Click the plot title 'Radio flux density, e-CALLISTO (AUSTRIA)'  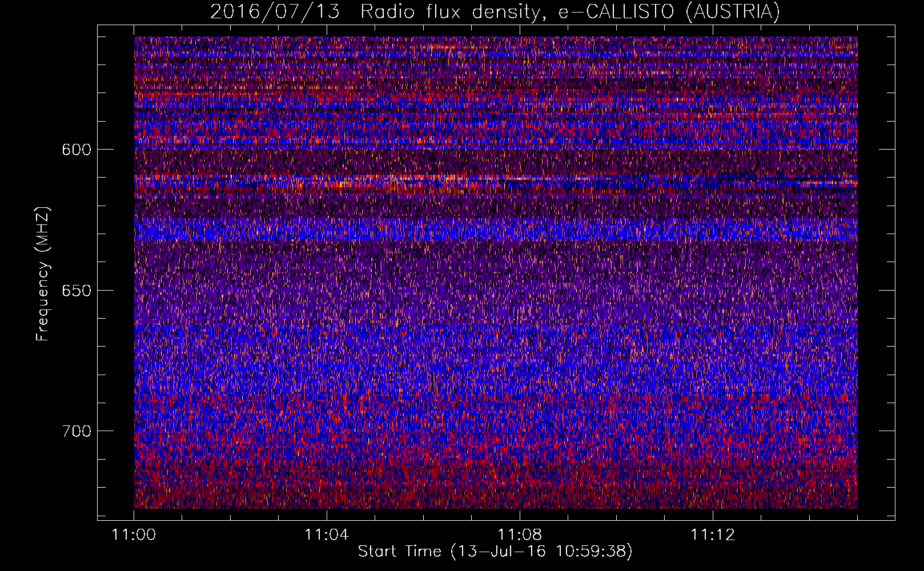pyautogui.click(x=570, y=12)
